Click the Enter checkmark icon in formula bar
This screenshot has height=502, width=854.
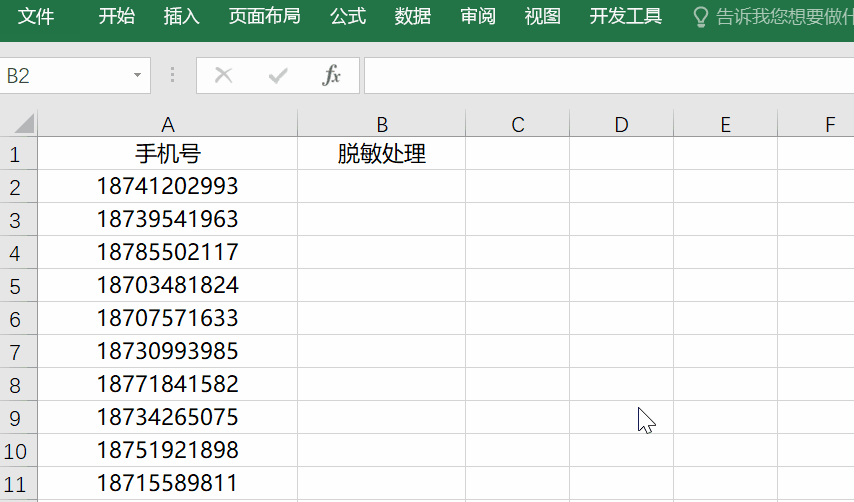[278, 76]
